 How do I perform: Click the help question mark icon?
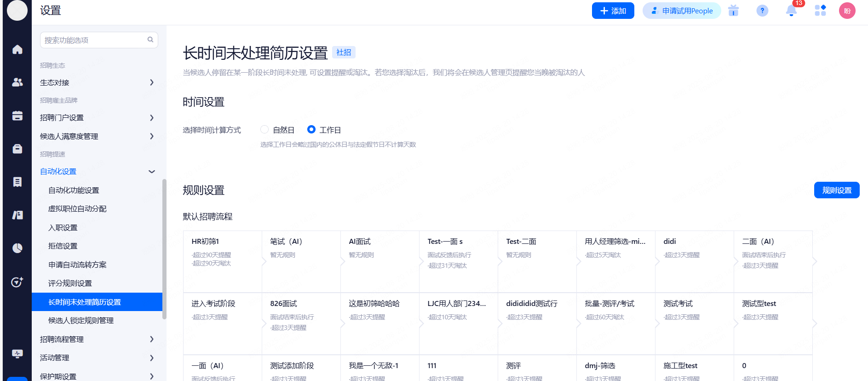click(x=762, y=11)
